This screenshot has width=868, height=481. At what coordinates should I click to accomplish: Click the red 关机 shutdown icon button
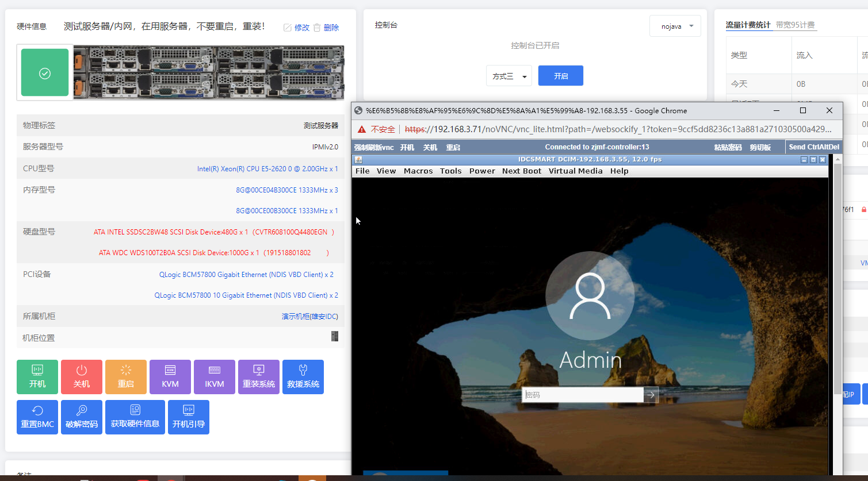(81, 376)
